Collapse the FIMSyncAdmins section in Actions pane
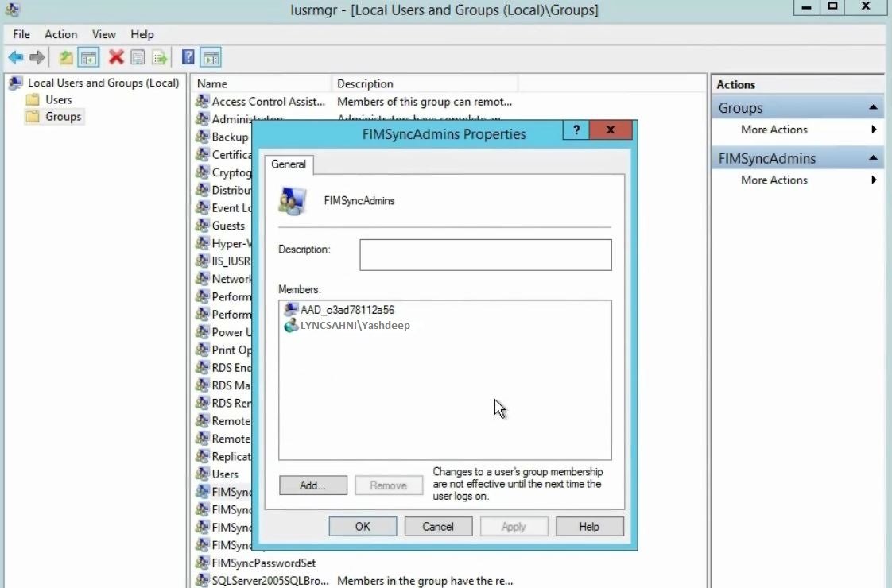Viewport: 892px width, 588px height. [873, 158]
